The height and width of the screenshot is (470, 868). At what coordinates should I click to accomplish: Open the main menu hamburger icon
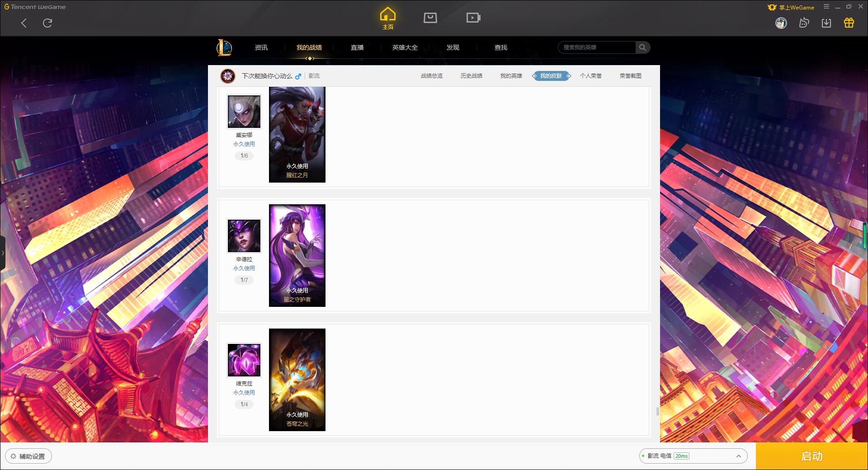click(x=826, y=7)
